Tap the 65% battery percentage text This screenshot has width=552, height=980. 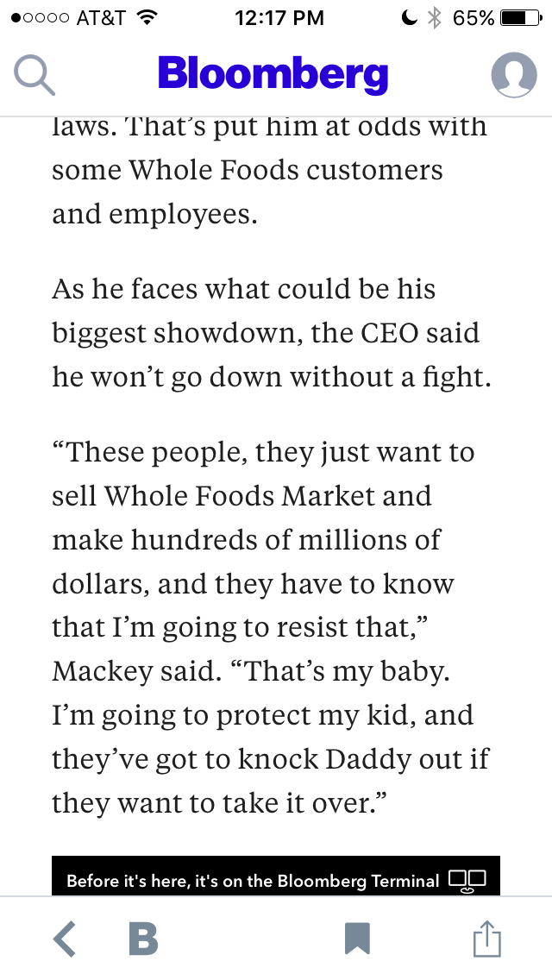pyautogui.click(x=474, y=17)
